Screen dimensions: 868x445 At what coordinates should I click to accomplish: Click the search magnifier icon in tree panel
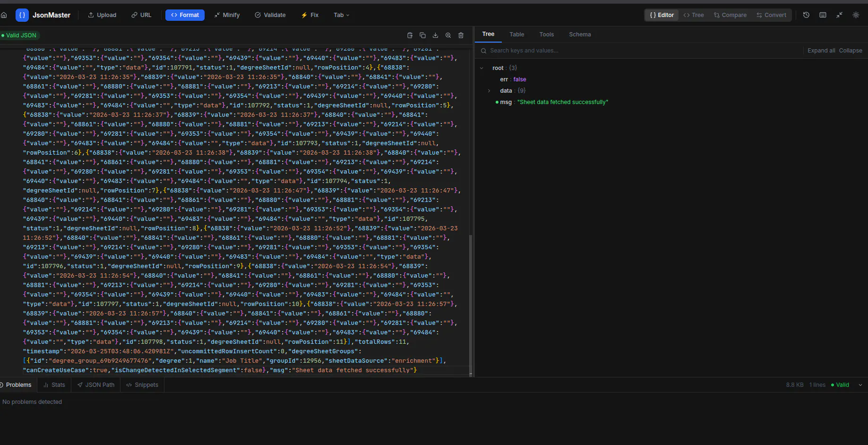[x=483, y=51]
